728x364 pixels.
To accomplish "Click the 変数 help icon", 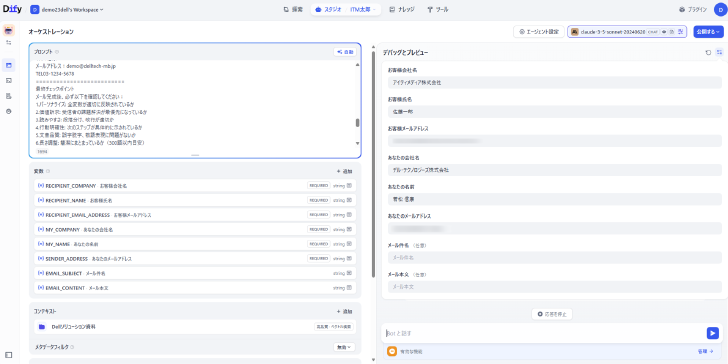I will [48, 171].
